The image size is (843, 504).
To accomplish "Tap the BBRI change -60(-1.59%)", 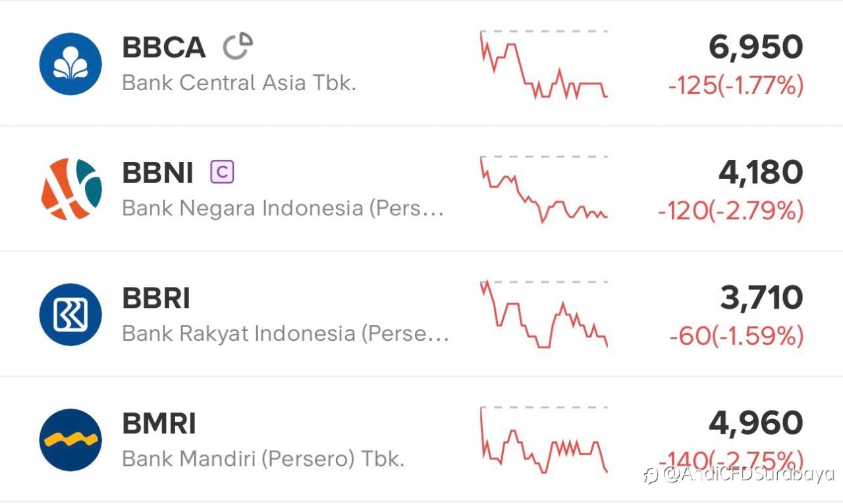I will [736, 336].
